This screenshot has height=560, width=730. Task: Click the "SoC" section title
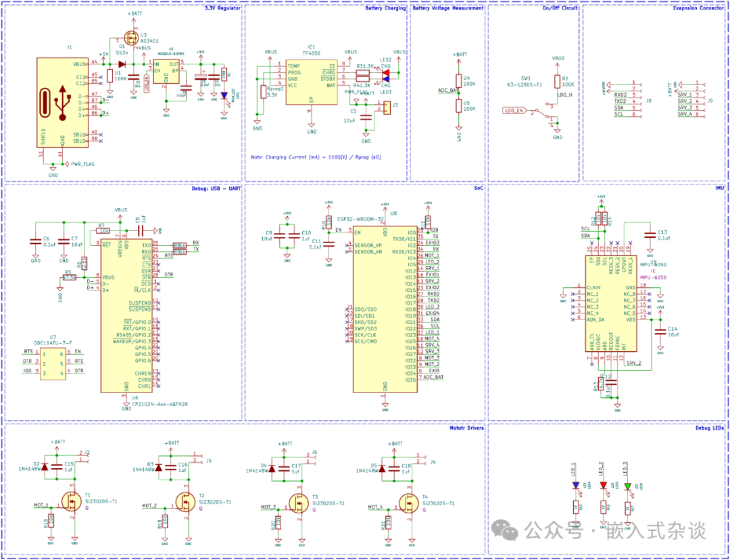click(479, 188)
